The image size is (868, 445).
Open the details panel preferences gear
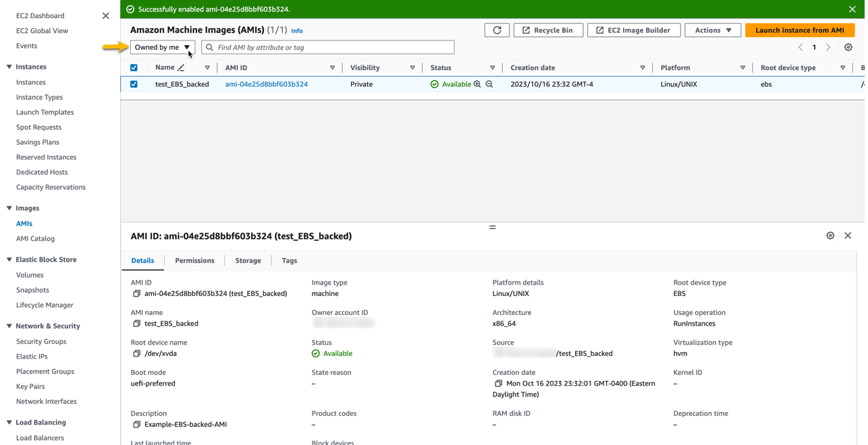830,235
